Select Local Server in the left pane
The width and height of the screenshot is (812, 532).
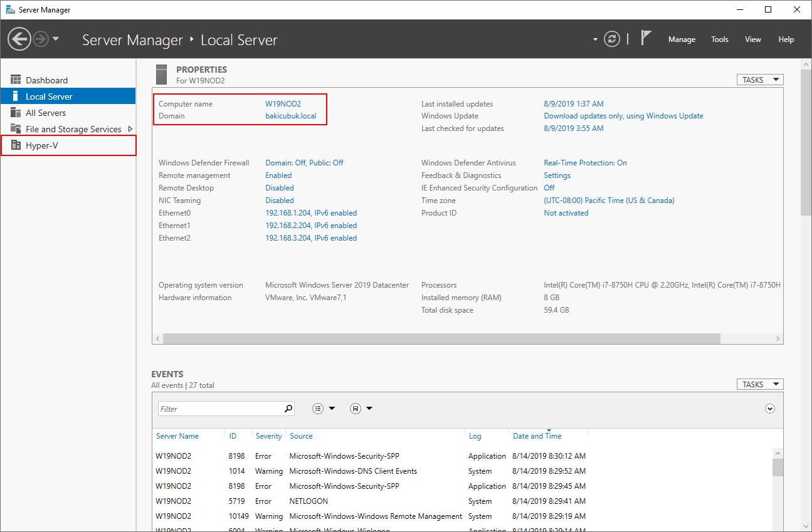coord(68,96)
